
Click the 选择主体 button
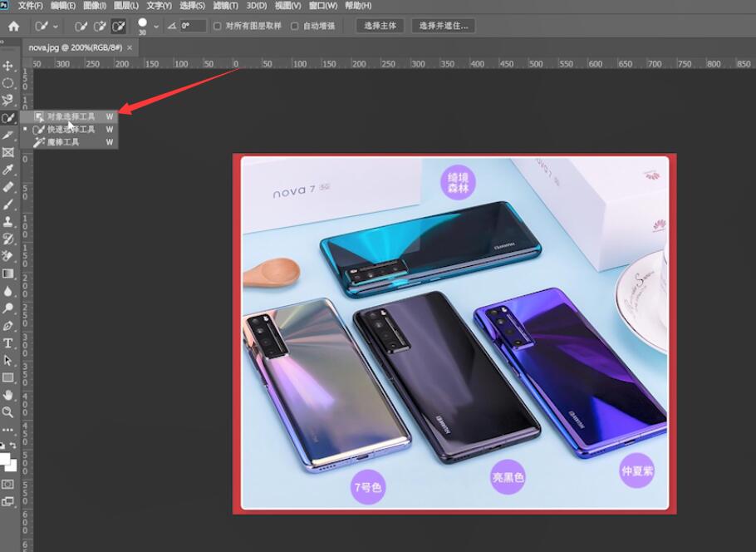(x=380, y=26)
